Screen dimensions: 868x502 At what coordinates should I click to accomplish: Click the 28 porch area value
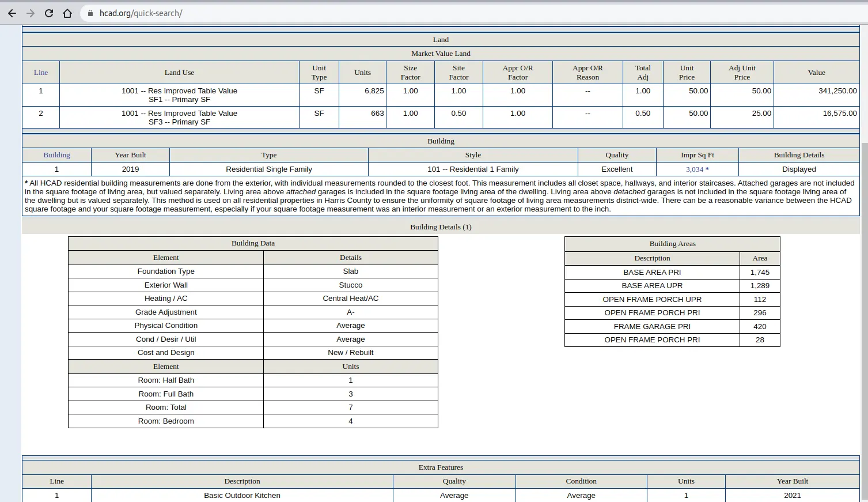pos(760,340)
